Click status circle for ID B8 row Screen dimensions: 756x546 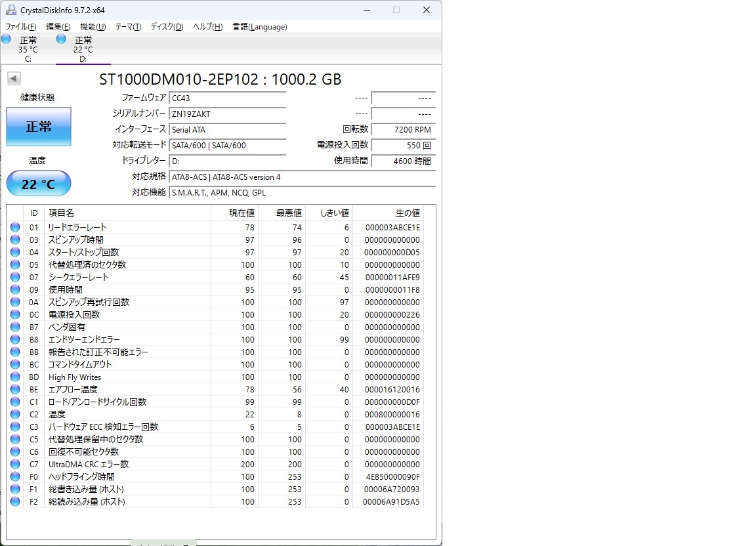tap(16, 339)
